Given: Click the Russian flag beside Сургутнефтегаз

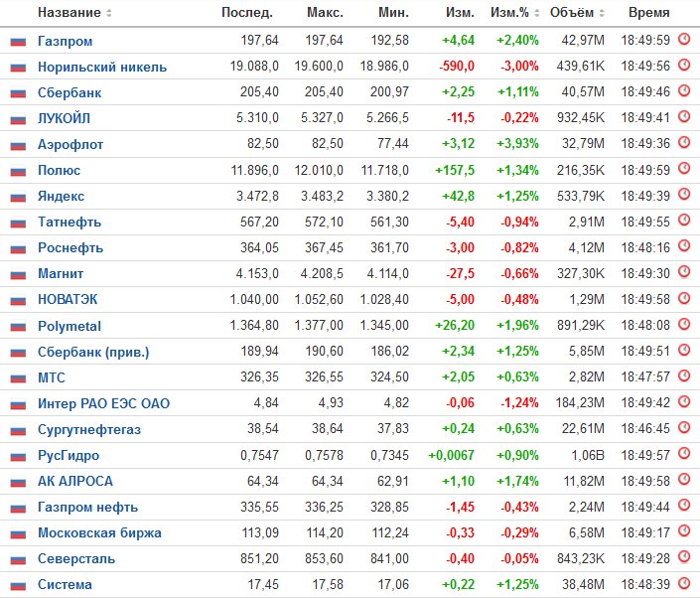Looking at the screenshot, I should pyautogui.click(x=18, y=430).
